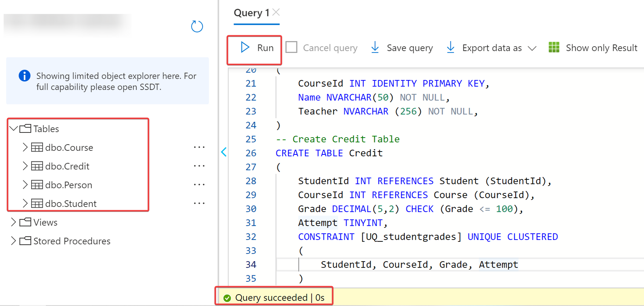Click the 'Attempt TINYINT' line
The image size is (644, 306).
tap(343, 223)
